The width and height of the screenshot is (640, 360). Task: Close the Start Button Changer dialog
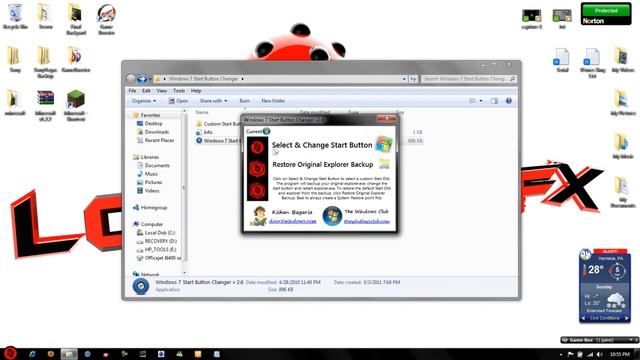386,119
